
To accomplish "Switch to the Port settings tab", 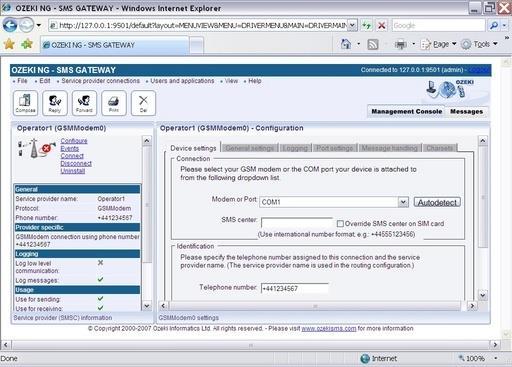I will tap(335, 148).
